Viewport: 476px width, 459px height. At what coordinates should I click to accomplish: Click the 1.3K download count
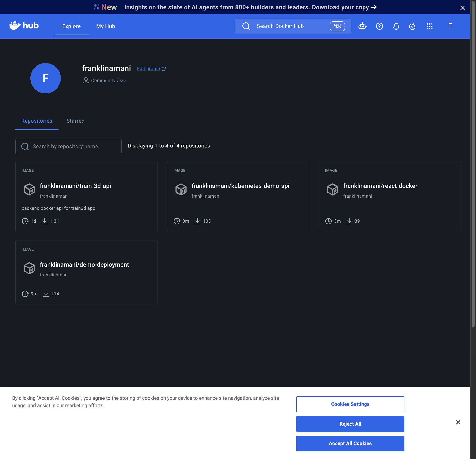pos(54,221)
